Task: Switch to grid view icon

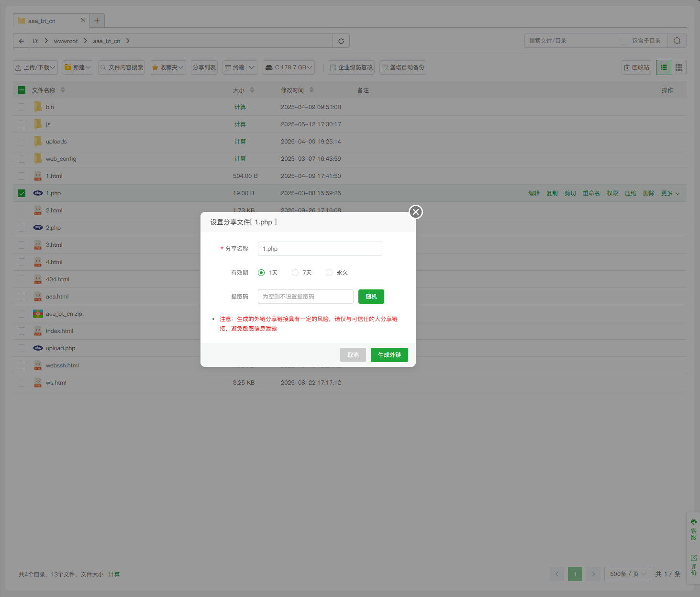Action: coord(679,67)
